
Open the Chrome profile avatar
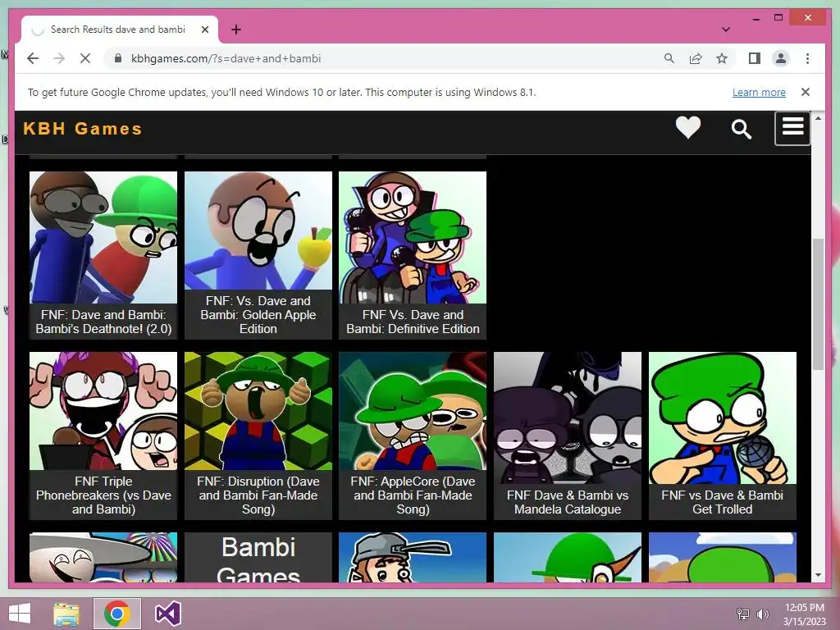click(x=781, y=58)
